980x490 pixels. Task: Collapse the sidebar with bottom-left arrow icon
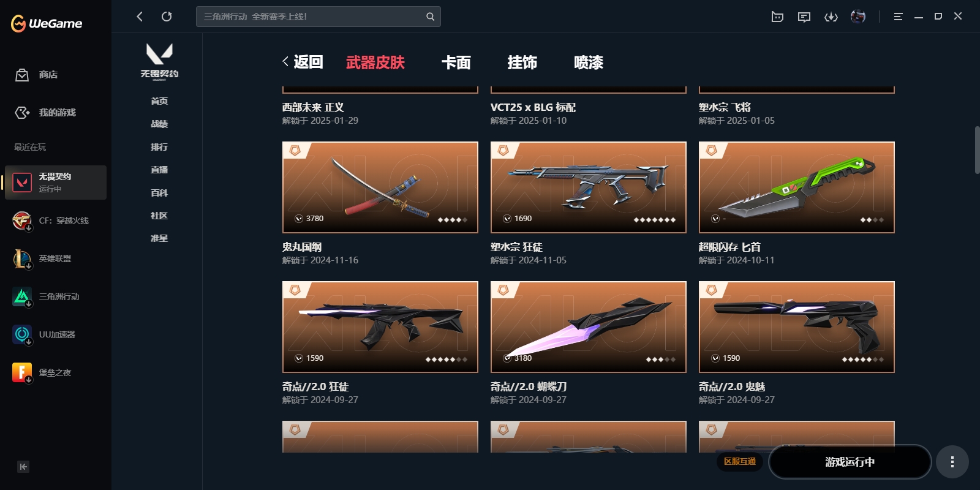coord(23,467)
